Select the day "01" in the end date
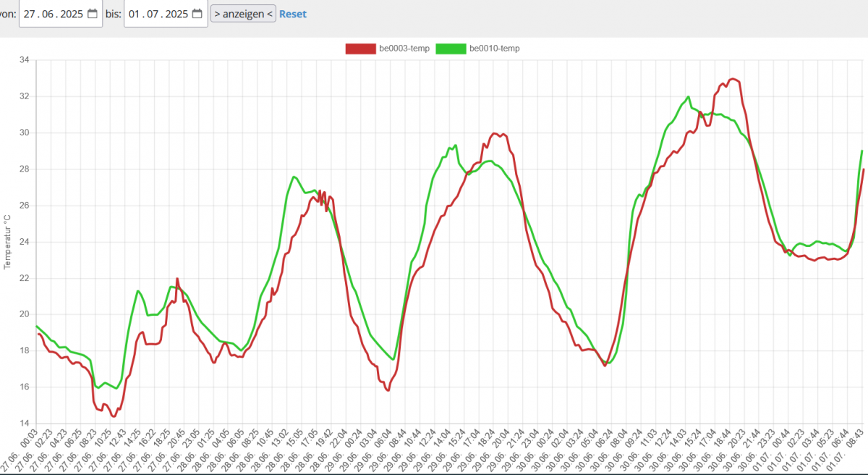The height and width of the screenshot is (475, 868). 135,14
